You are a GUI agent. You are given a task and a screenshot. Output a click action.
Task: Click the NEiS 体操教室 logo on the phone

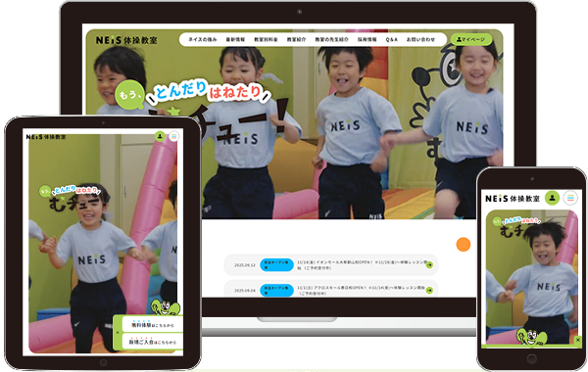click(513, 199)
